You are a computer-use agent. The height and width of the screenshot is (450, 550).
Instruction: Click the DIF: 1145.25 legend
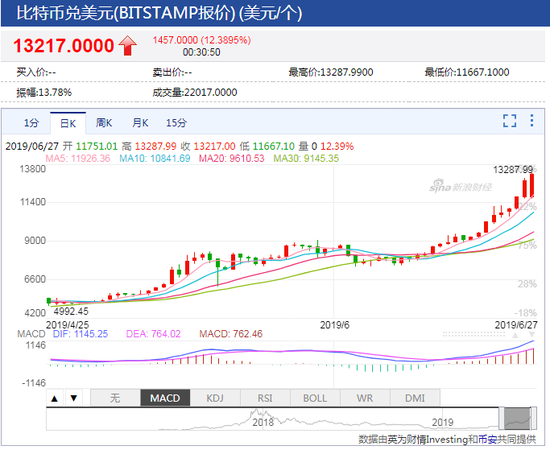point(80,334)
